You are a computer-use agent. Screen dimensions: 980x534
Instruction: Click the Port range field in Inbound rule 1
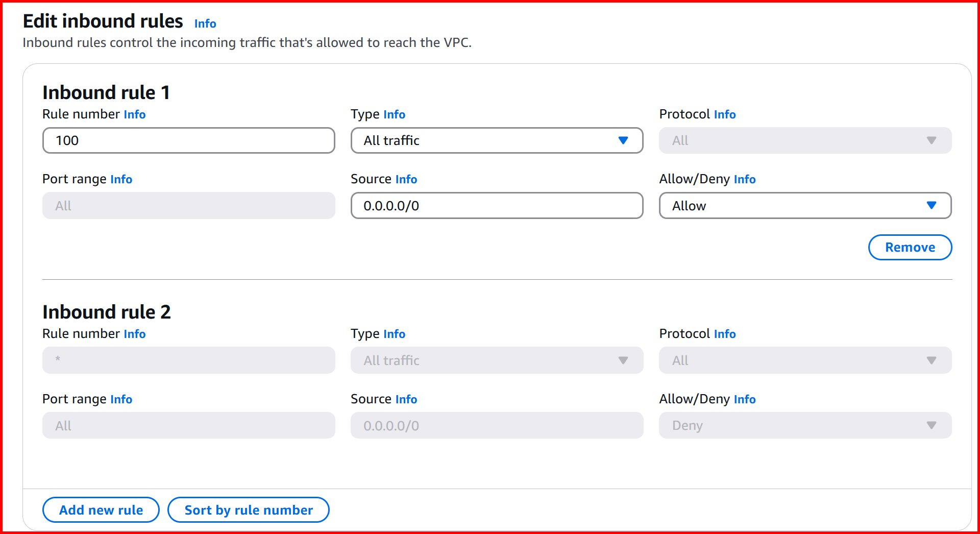tap(188, 206)
